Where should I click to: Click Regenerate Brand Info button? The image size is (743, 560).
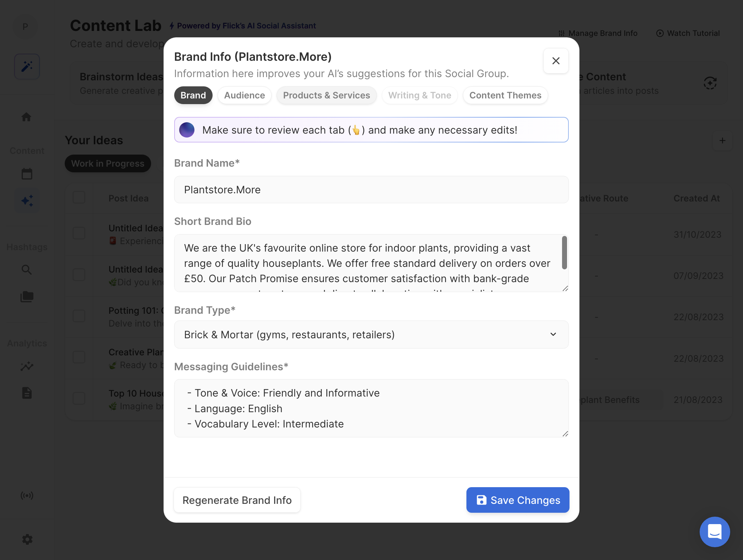(x=237, y=500)
